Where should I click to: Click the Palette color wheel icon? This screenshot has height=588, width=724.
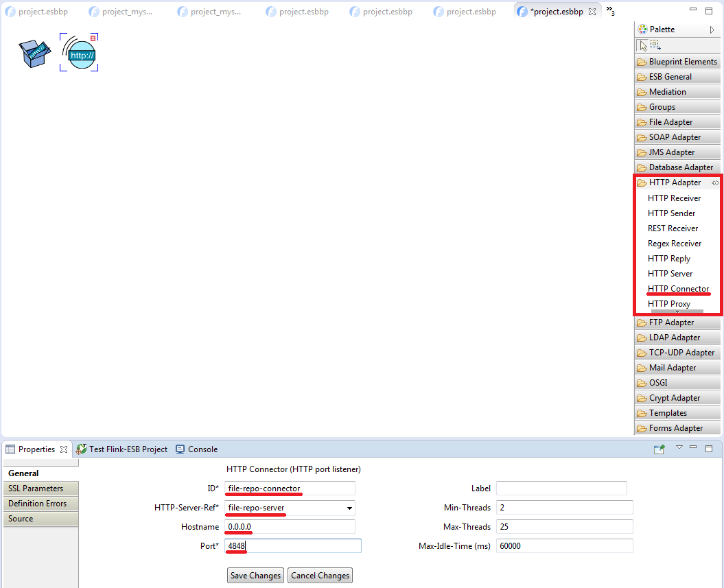[x=642, y=30]
